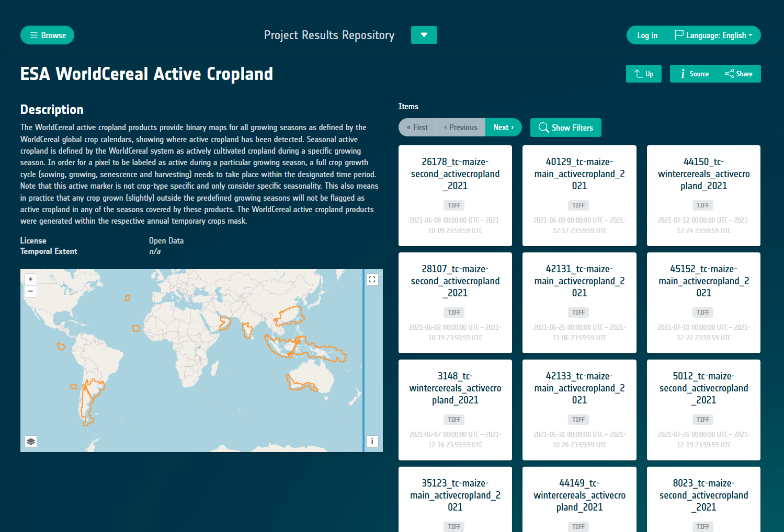The height and width of the screenshot is (532, 784).
Task: Go to Next page of items
Action: [503, 128]
